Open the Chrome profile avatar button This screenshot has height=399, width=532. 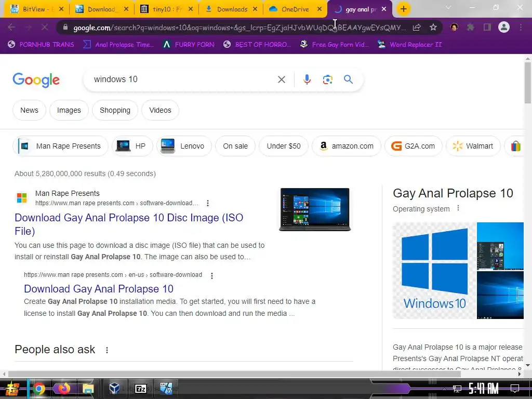click(504, 27)
